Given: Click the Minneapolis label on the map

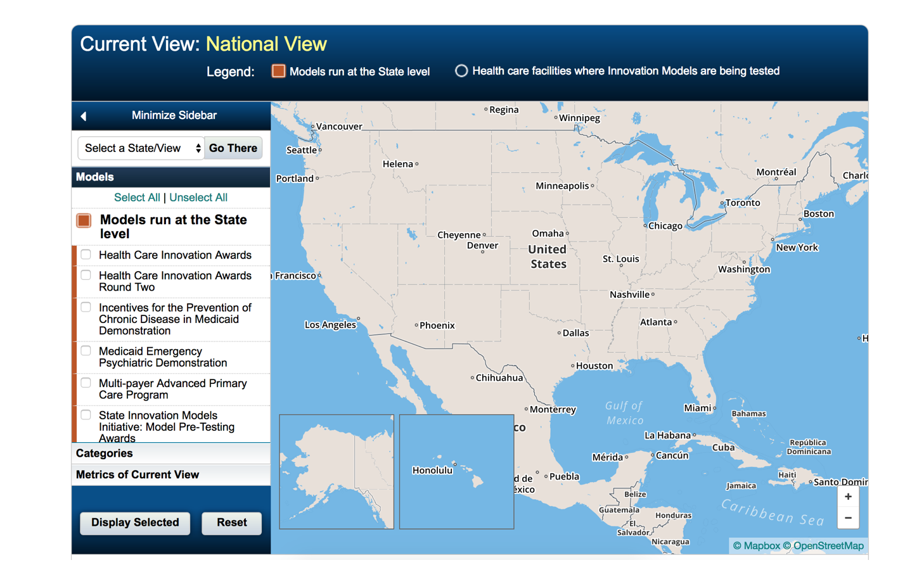Looking at the screenshot, I should 563,186.
